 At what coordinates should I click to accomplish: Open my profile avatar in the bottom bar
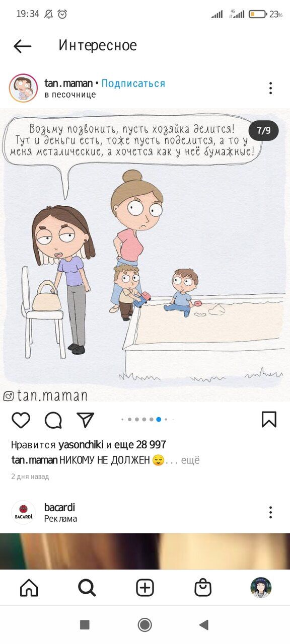click(x=261, y=588)
